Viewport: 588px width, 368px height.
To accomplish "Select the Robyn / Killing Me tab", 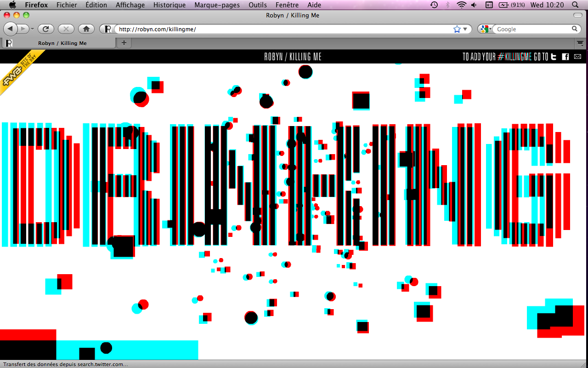I will pyautogui.click(x=59, y=43).
